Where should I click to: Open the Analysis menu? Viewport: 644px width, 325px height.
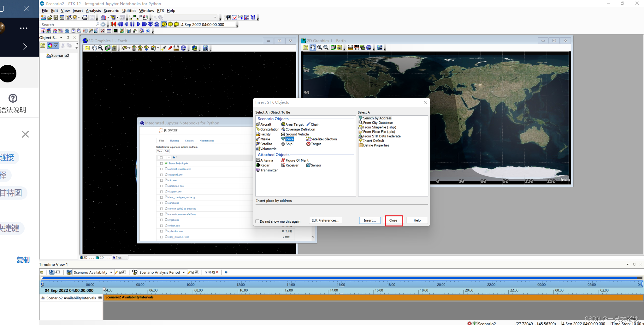93,10
